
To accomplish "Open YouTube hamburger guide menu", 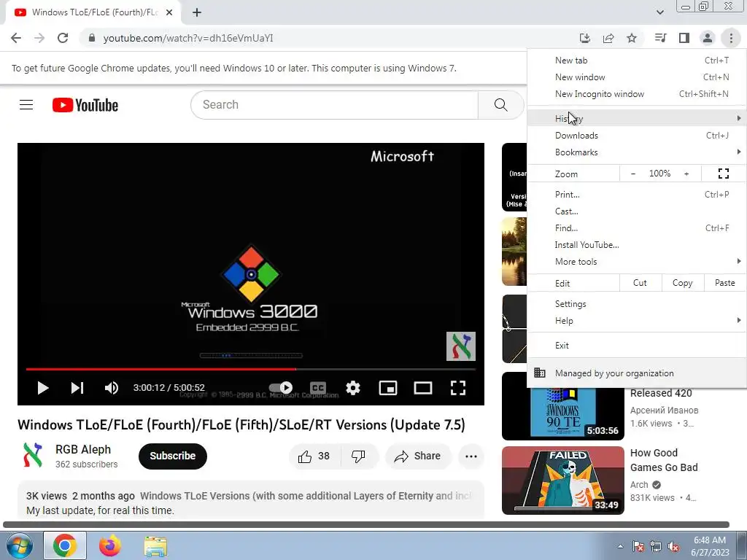I will 26,105.
